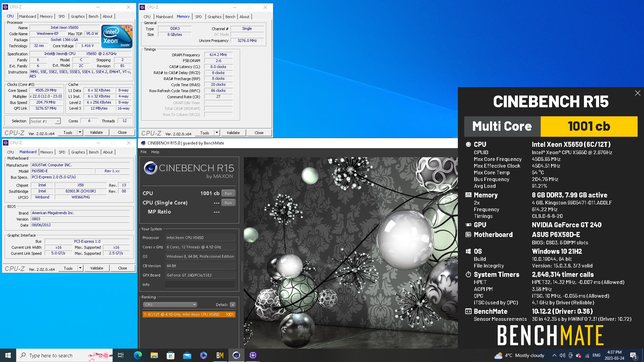Click Type here to search box
Image resolution: width=644 pixels, height=362 pixels.
pyautogui.click(x=64, y=355)
